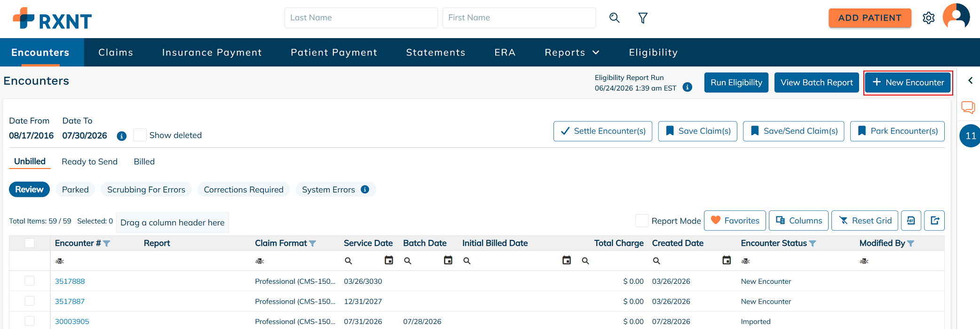Switch to the Statements tab
The height and width of the screenshot is (329, 980).
point(435,52)
